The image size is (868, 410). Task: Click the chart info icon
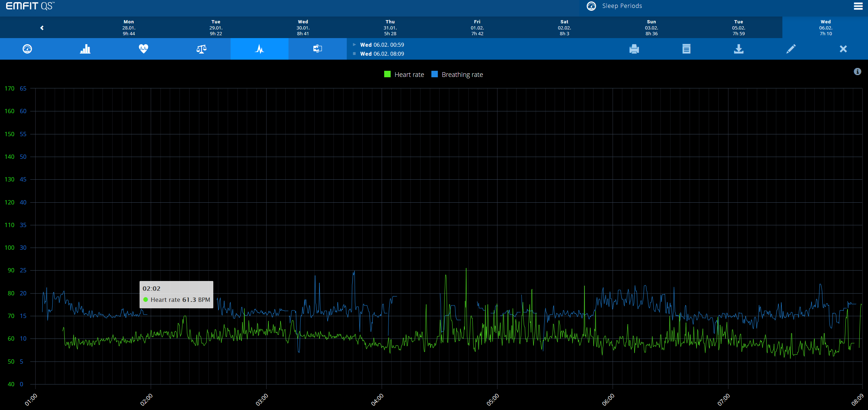(858, 72)
